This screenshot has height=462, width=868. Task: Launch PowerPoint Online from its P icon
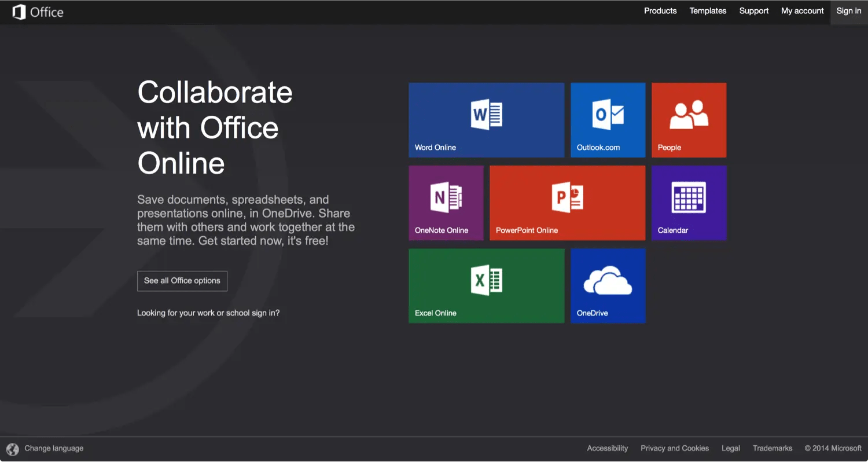[568, 197]
